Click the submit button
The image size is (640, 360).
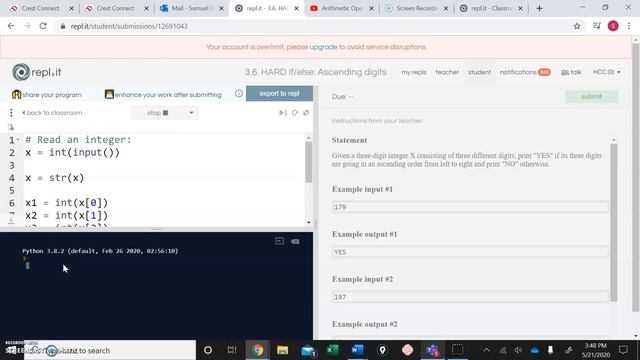coord(591,97)
